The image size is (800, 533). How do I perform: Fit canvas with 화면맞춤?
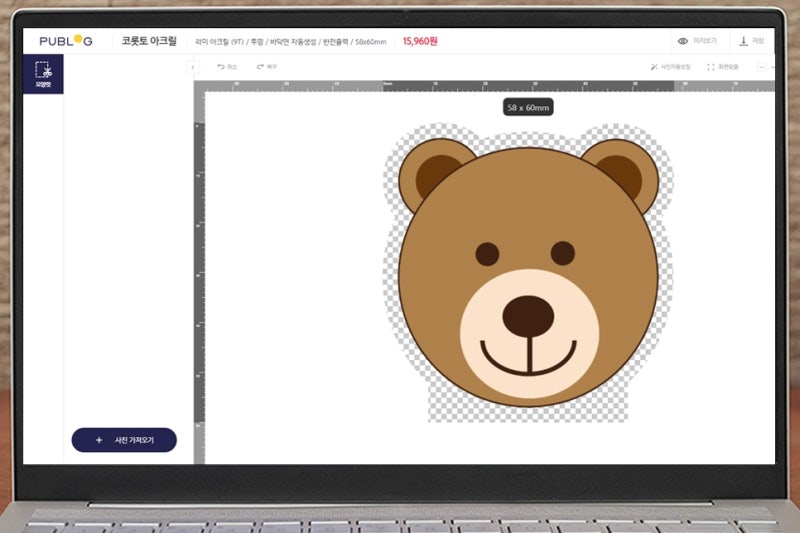[724, 67]
